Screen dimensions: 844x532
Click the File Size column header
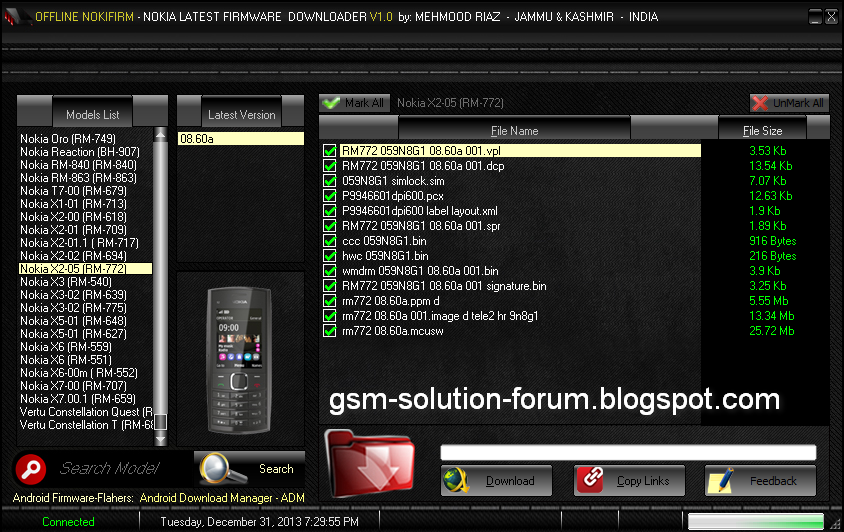pos(762,130)
